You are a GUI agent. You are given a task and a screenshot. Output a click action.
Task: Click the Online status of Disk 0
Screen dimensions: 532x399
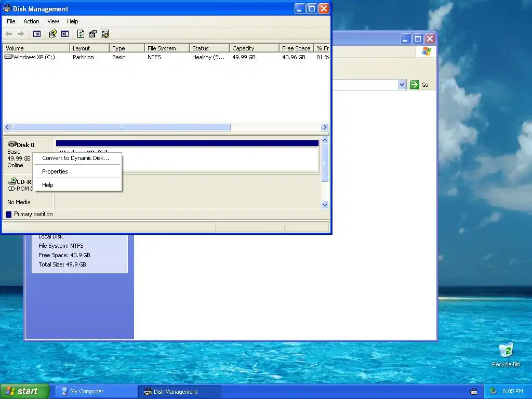pyautogui.click(x=15, y=165)
